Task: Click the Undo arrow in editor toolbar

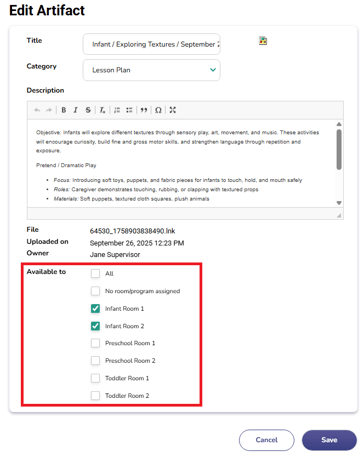Action: [x=37, y=110]
